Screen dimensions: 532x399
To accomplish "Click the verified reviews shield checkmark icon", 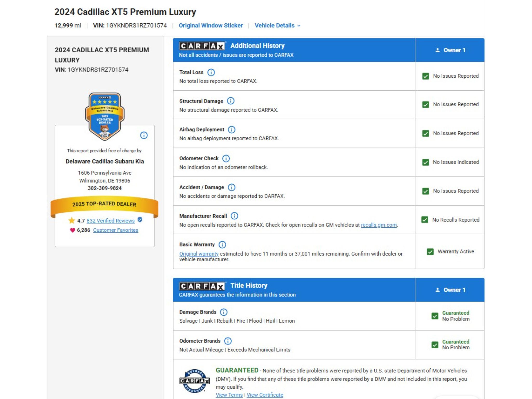I will click(140, 220).
